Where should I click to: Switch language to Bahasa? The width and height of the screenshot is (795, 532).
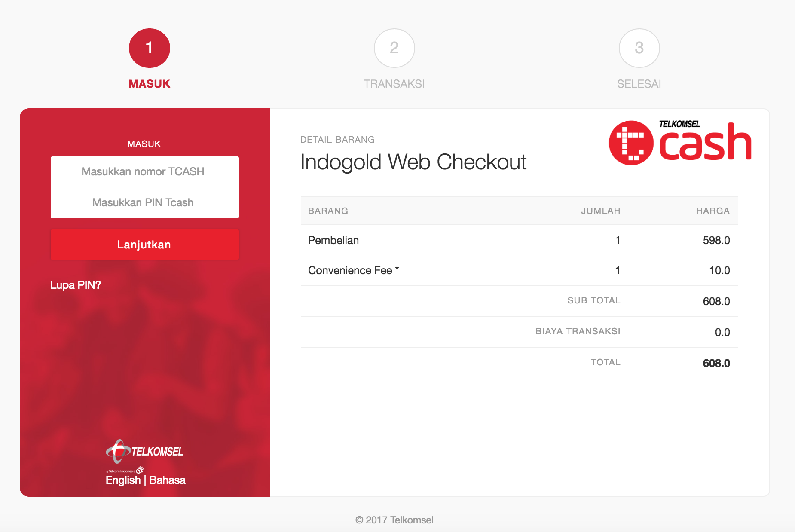click(x=168, y=480)
